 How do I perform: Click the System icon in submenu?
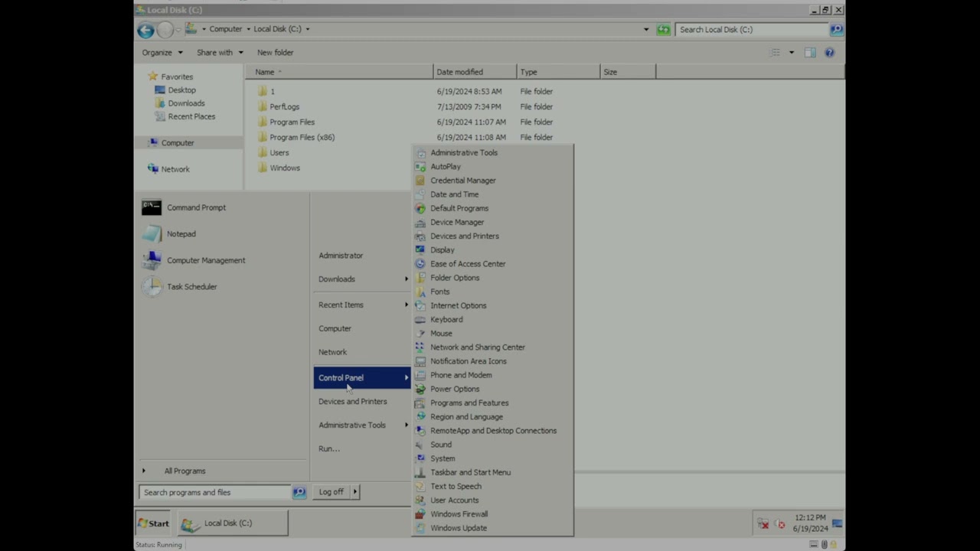tap(420, 458)
